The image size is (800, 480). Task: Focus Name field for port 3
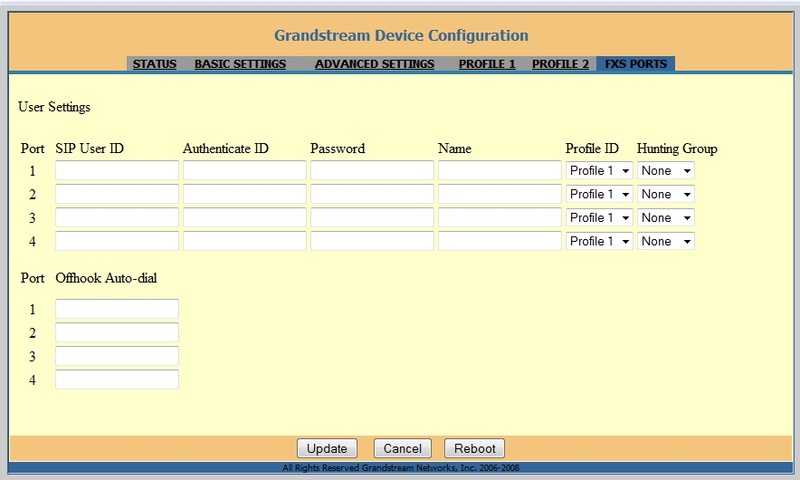coord(499,217)
